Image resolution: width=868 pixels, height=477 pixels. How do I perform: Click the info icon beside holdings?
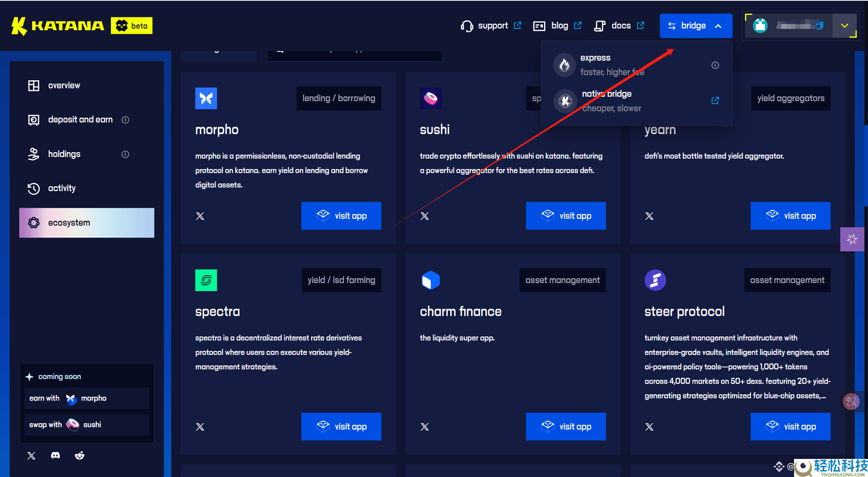point(125,154)
